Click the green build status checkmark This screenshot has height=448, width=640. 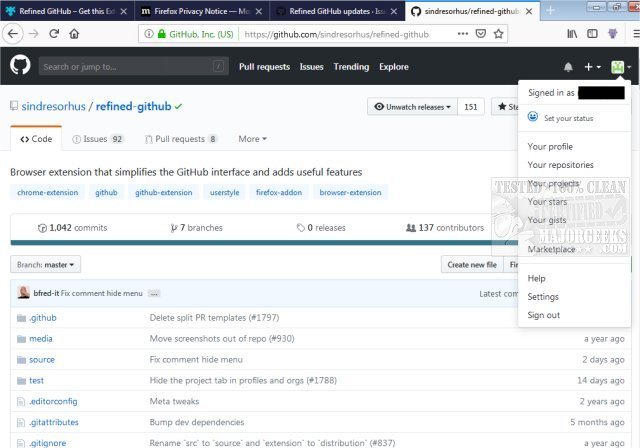coord(178,107)
